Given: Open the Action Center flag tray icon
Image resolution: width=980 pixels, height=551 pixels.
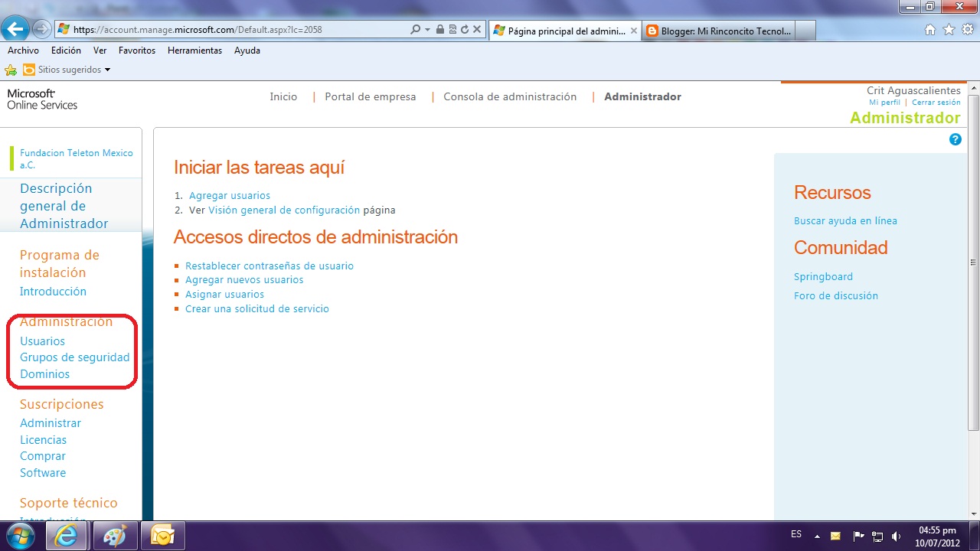Looking at the screenshot, I should 858,536.
